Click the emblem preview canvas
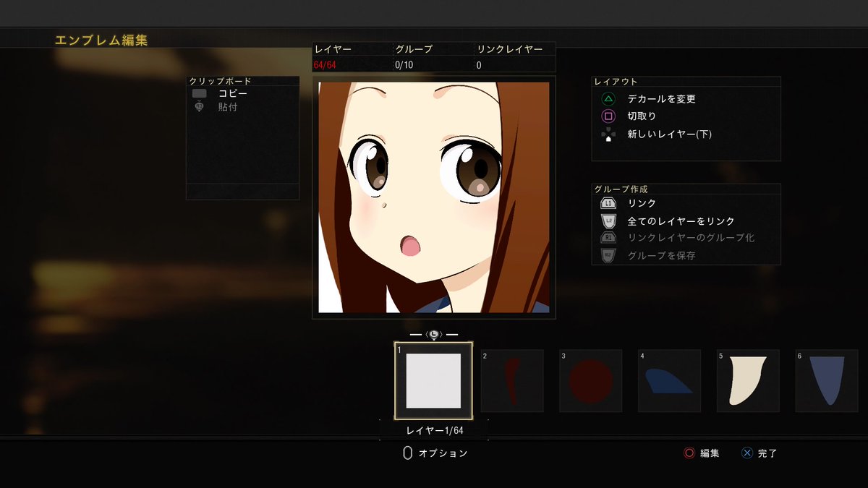 (x=434, y=197)
